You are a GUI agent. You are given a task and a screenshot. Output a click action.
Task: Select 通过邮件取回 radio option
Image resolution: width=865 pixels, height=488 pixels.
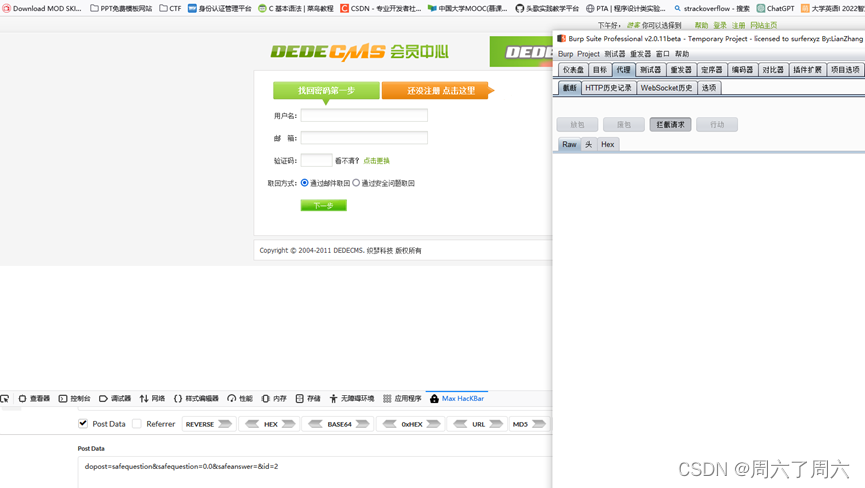[305, 183]
